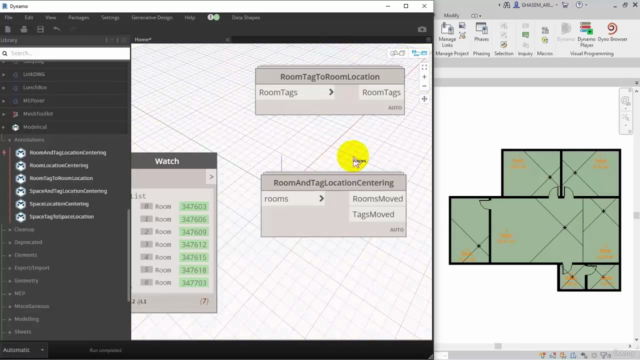Click the Watch node output port arrow
Screen dimensions: 640x360
click(211, 177)
